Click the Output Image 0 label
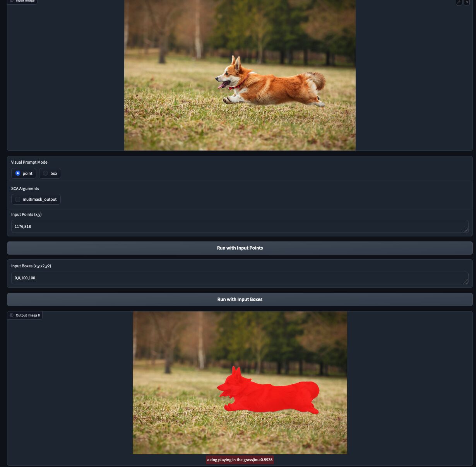 [x=27, y=315]
